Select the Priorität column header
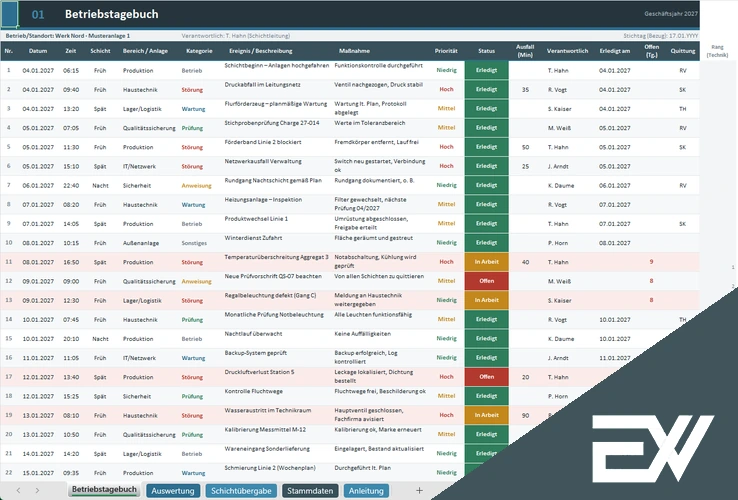Viewport: 738px width, 500px height. 446,51
